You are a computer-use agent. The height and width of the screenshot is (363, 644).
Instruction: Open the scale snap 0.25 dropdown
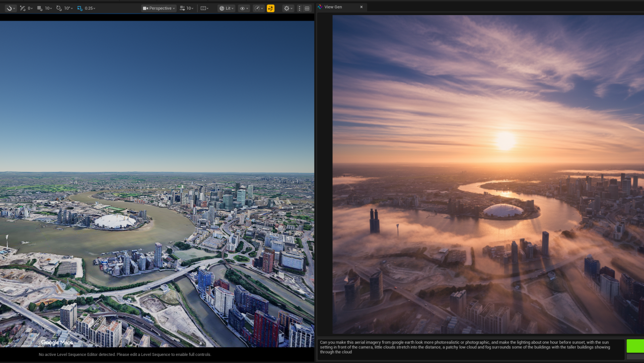90,8
